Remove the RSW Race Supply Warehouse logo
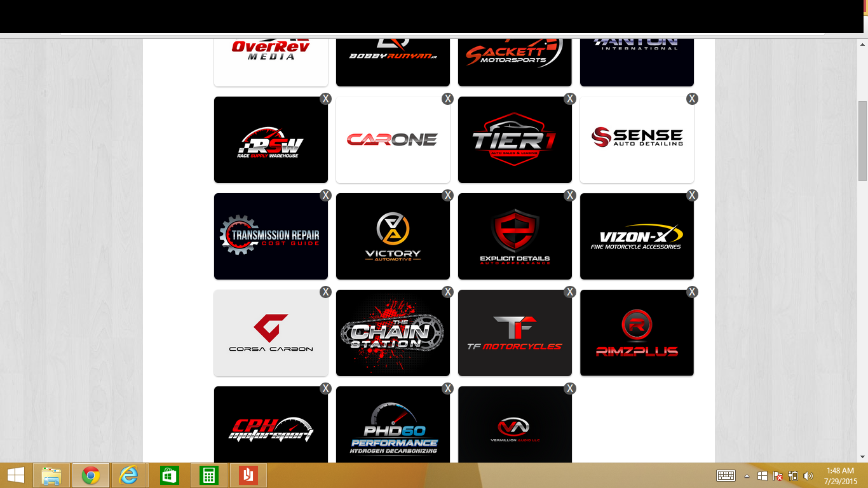 (325, 98)
